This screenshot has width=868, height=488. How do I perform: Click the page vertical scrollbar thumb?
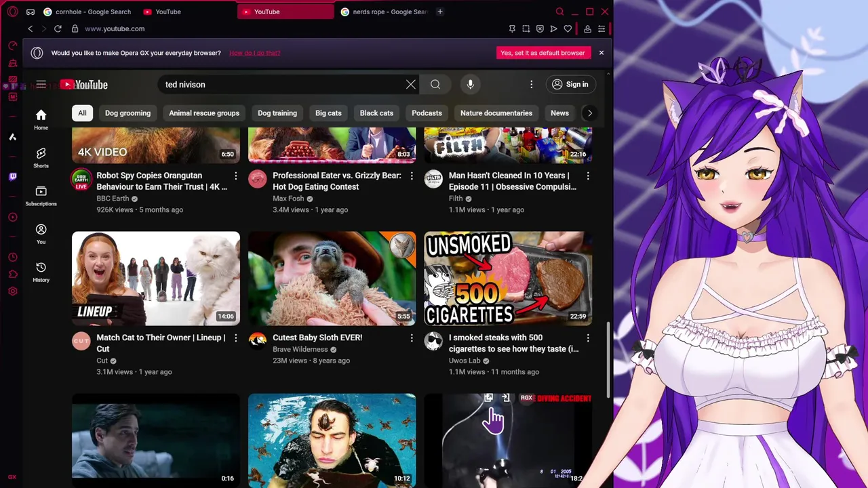[608, 359]
